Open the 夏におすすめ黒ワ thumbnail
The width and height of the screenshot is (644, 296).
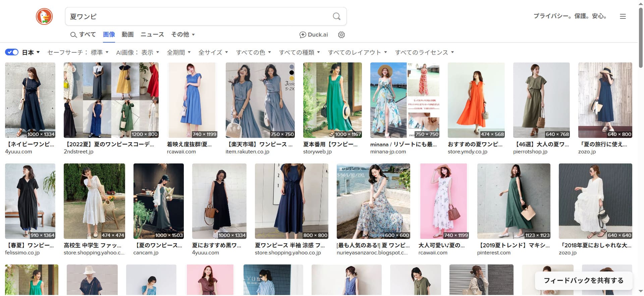[219, 201]
